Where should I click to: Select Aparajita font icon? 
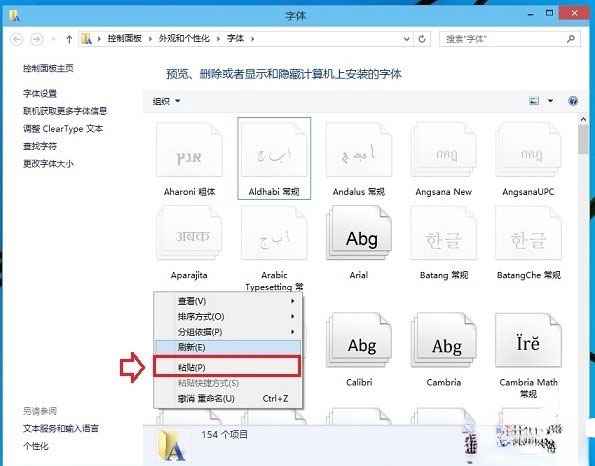pyautogui.click(x=189, y=233)
